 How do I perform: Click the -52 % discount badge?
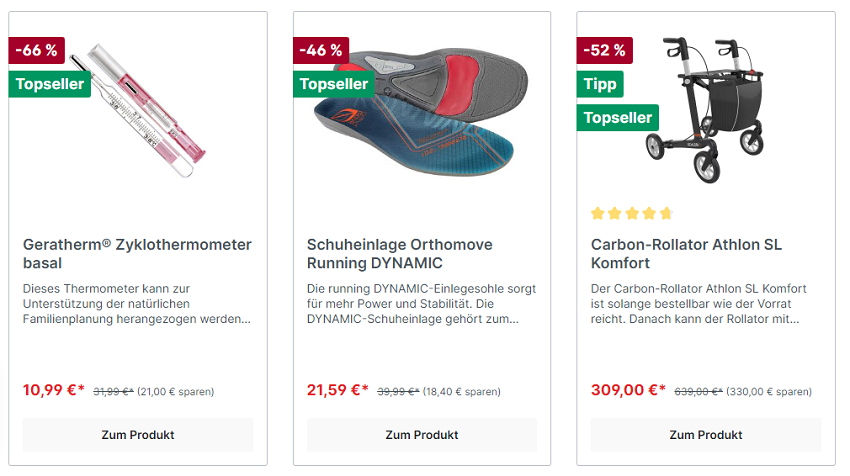point(604,50)
